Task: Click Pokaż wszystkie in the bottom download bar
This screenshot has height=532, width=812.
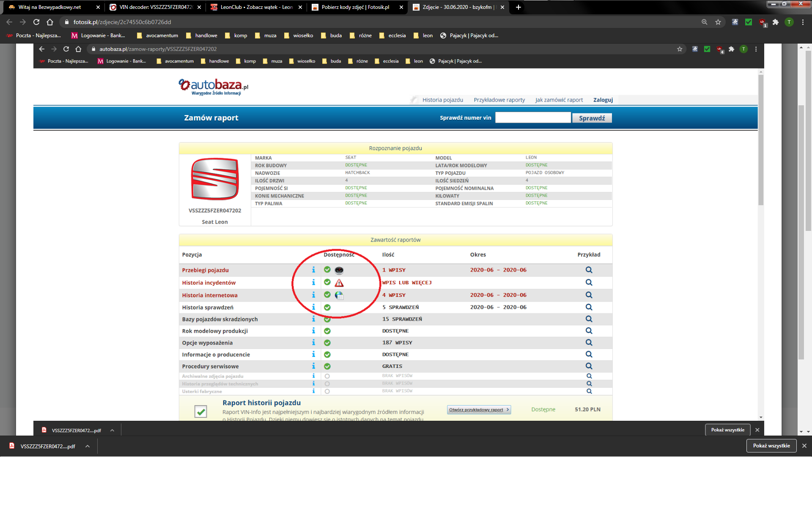Action: 771,446
